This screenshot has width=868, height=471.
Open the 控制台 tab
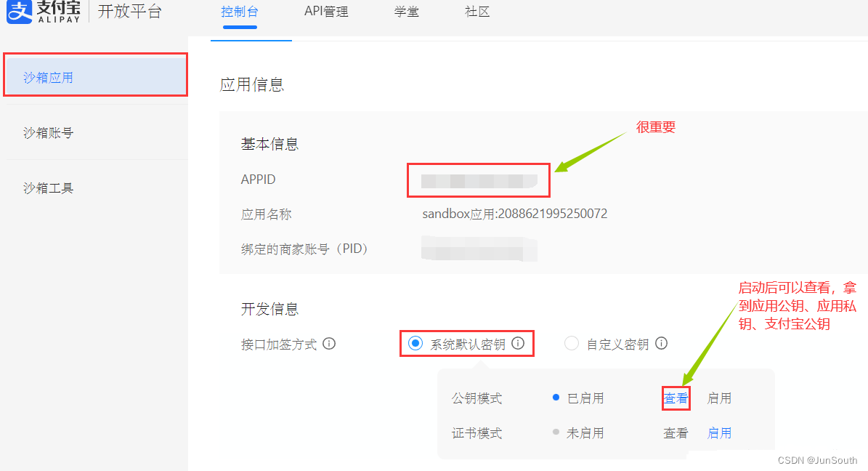239,12
